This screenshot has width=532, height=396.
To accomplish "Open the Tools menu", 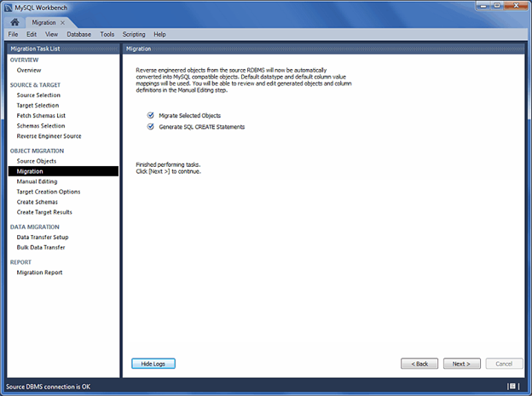I will [107, 34].
